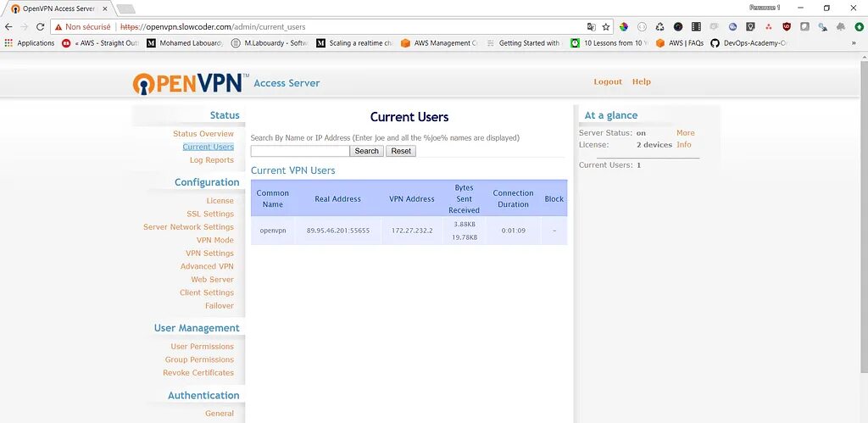Open the uBlock Origin shield extension

pyautogui.click(x=787, y=26)
